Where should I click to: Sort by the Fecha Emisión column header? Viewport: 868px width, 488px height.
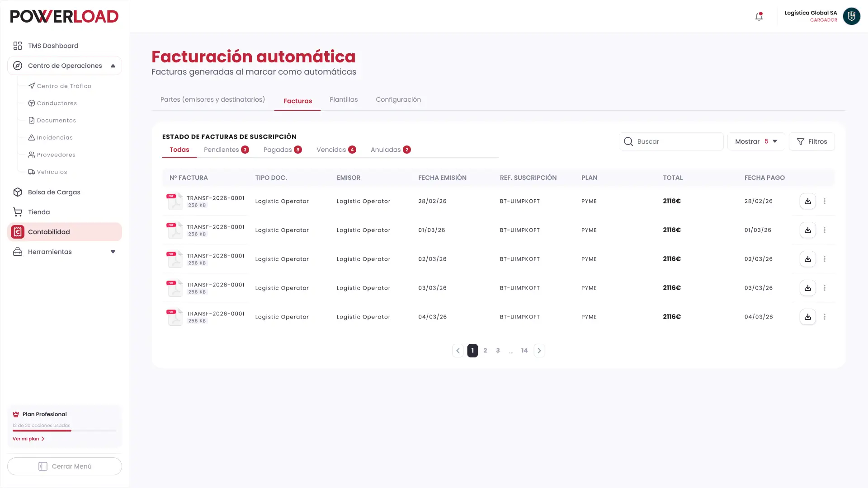point(442,178)
